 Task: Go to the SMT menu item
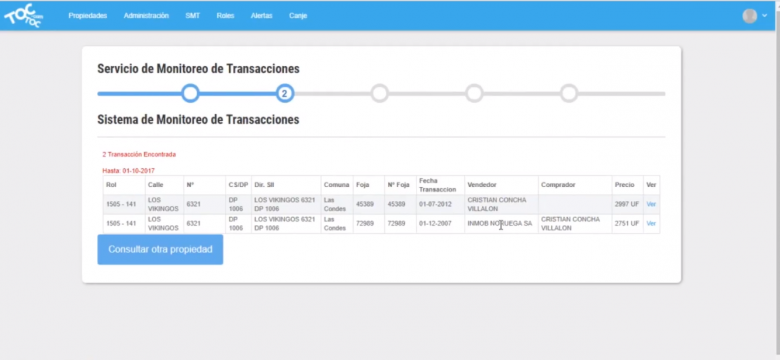(193, 16)
